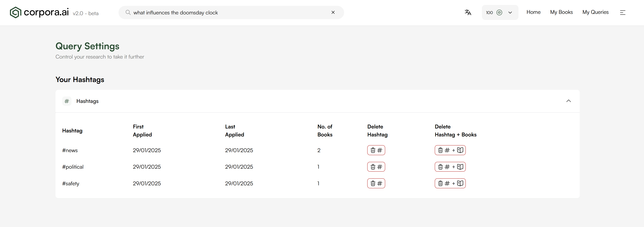Click the hashtag symbol panel icon
Screen dimensions: 644x227
coord(67,101)
